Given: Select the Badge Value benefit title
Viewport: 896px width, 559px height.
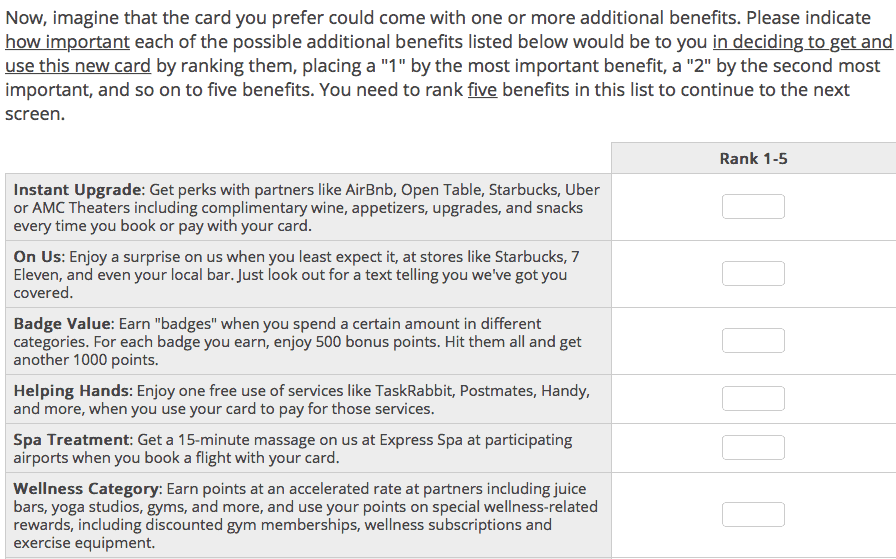Looking at the screenshot, I should (x=62, y=324).
